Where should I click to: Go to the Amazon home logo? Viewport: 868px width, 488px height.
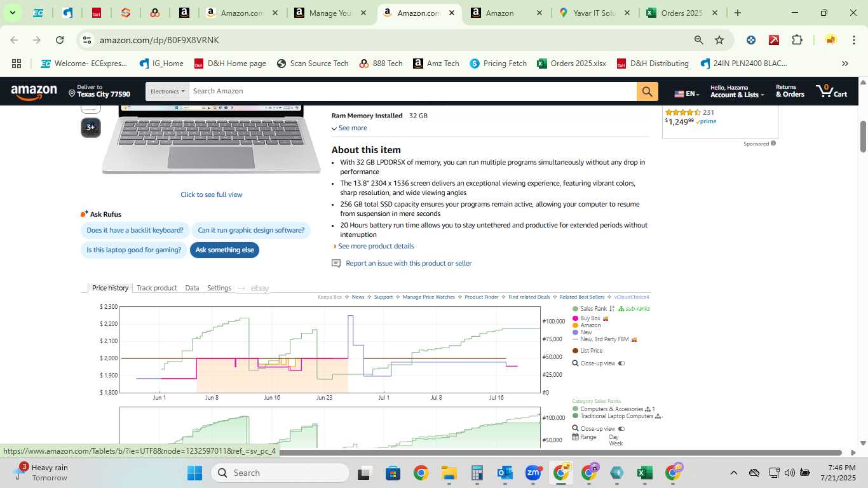tap(34, 92)
